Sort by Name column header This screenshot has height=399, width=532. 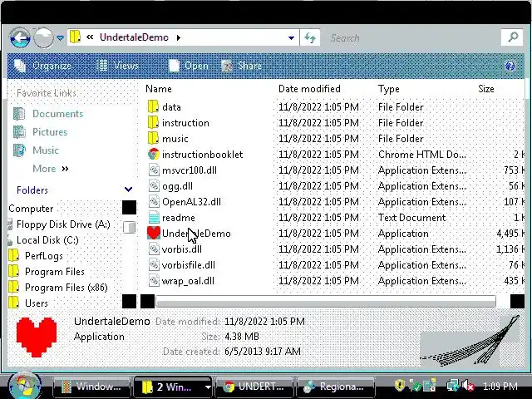pos(159,89)
